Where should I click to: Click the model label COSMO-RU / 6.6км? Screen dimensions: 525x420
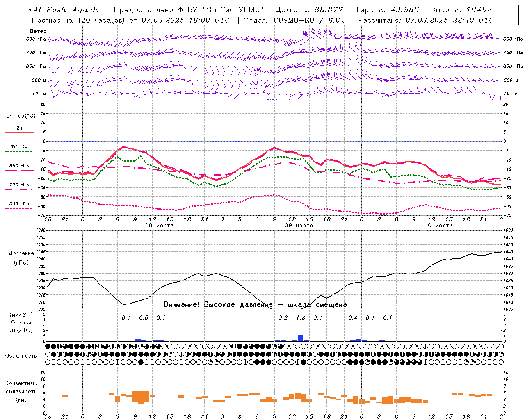pyautogui.click(x=310, y=20)
